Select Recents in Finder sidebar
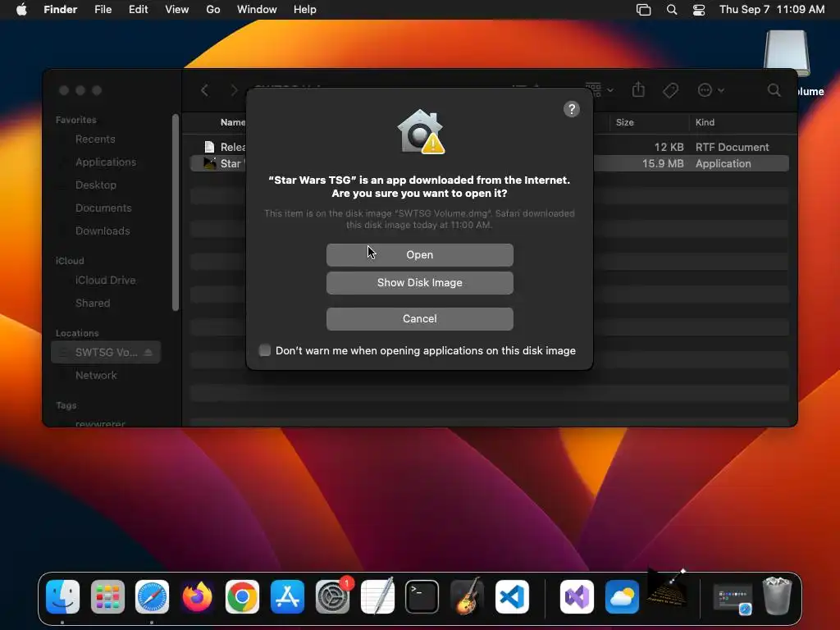This screenshot has height=630, width=840. point(95,139)
